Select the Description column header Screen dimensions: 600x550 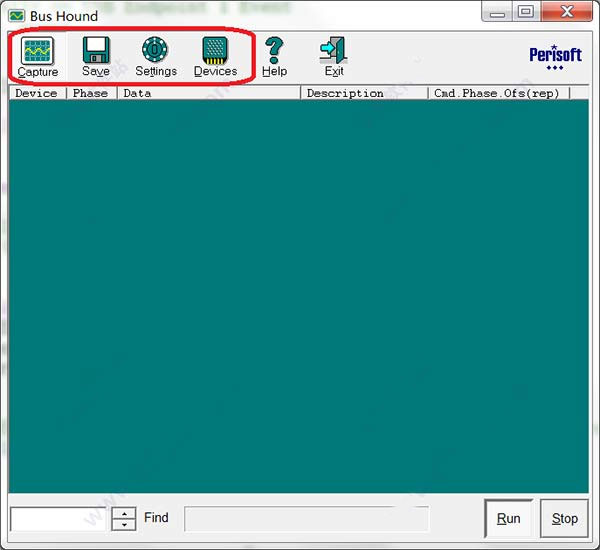(364, 93)
